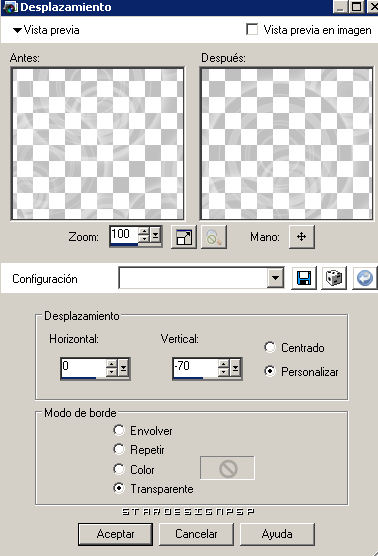Click the Desplazamiento title bar app icon
Image resolution: width=378 pixels, height=556 pixels.
pos(10,7)
